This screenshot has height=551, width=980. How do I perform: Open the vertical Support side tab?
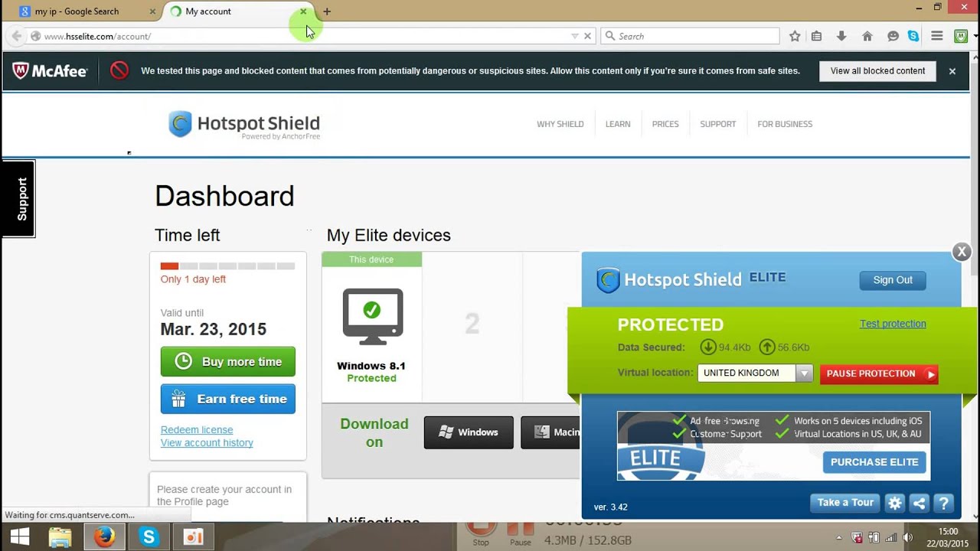point(18,199)
